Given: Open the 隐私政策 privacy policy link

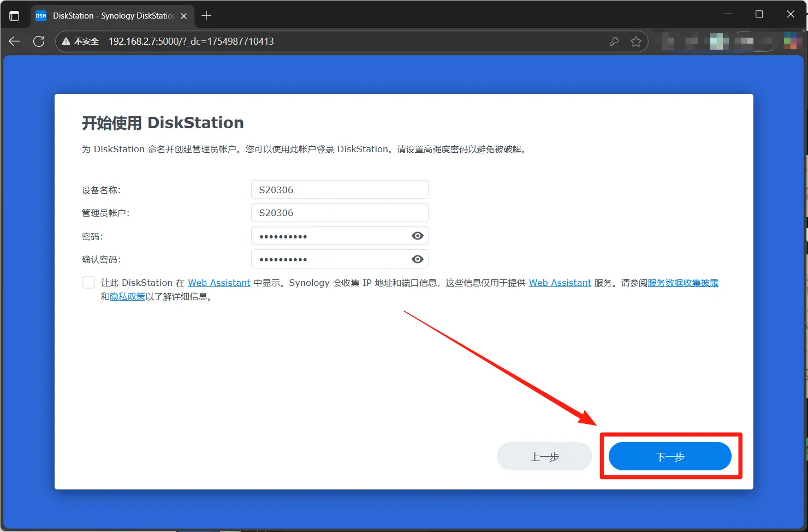Looking at the screenshot, I should (128, 296).
